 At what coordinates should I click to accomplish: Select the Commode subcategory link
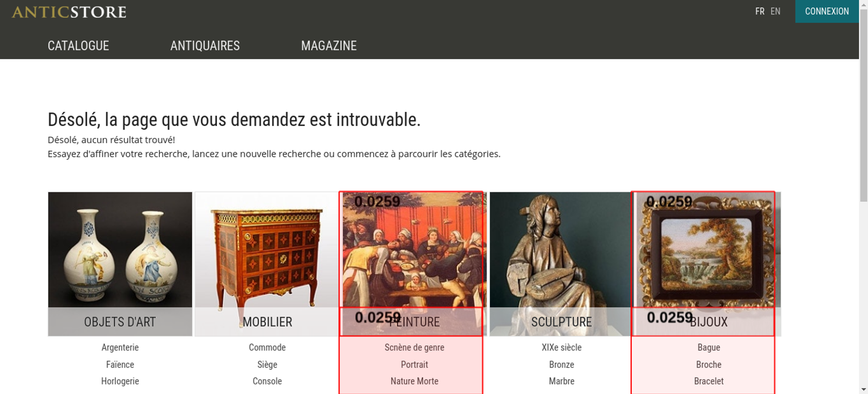coord(267,347)
